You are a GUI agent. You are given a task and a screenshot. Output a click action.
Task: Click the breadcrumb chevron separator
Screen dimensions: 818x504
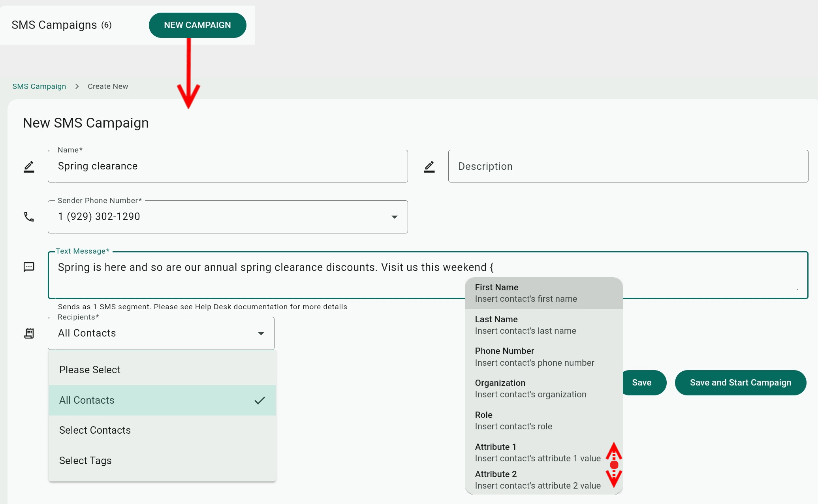pyautogui.click(x=77, y=87)
